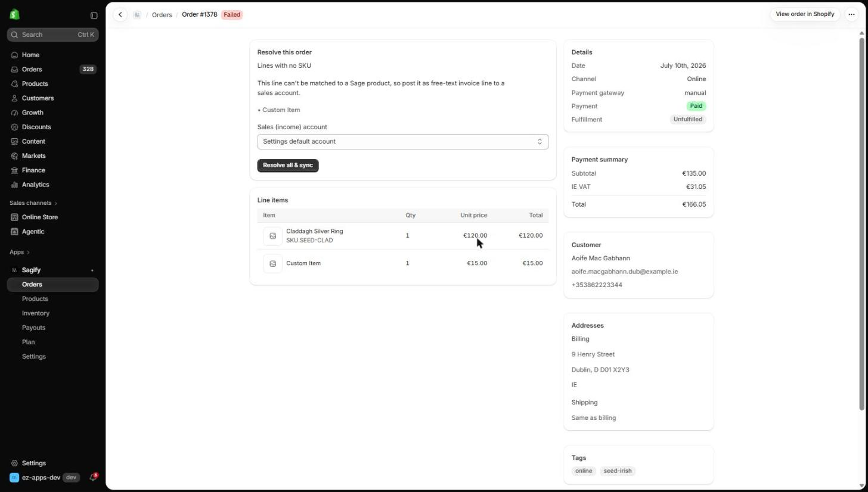Click the Claddagh Silver Ring image placeholder

pyautogui.click(x=272, y=236)
